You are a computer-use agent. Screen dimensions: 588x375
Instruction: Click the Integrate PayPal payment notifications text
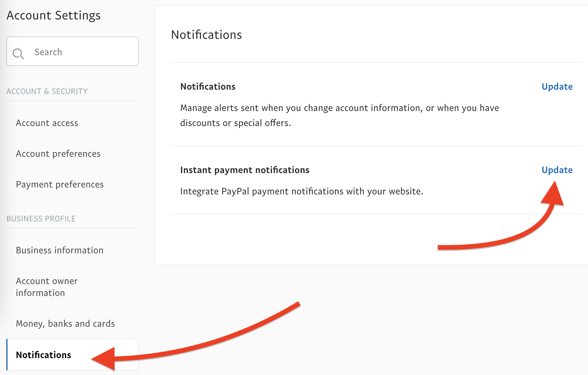click(x=302, y=191)
